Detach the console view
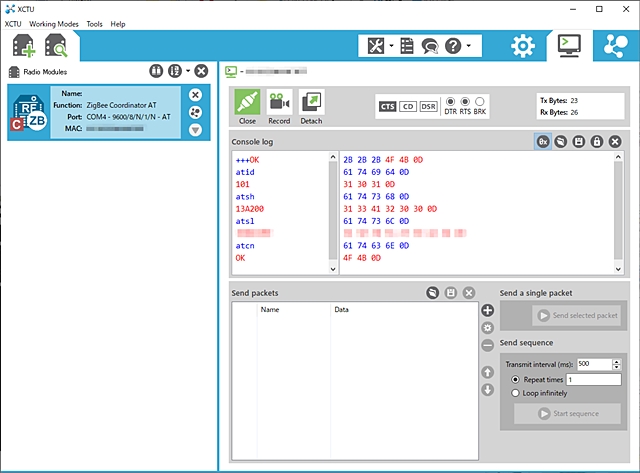 pyautogui.click(x=311, y=106)
